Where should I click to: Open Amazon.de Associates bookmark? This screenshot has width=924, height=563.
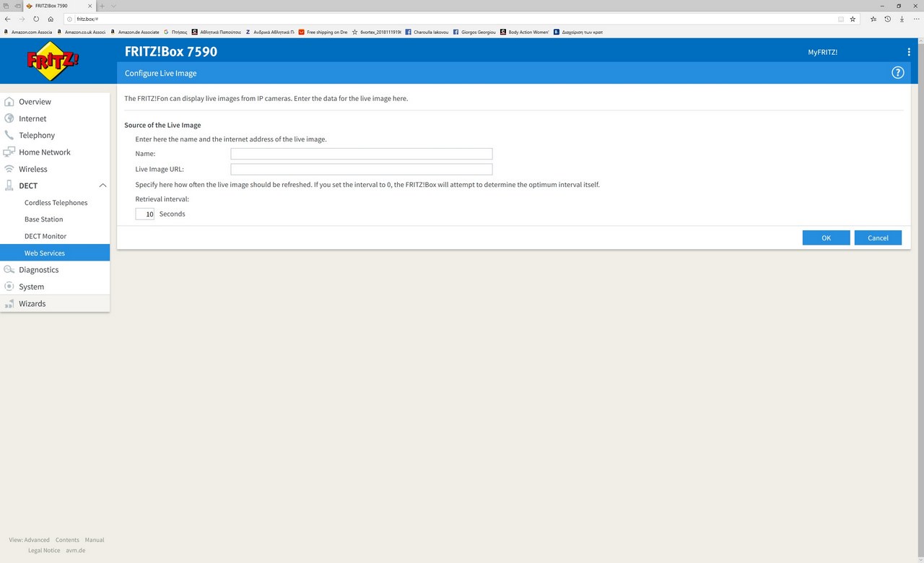pos(135,32)
